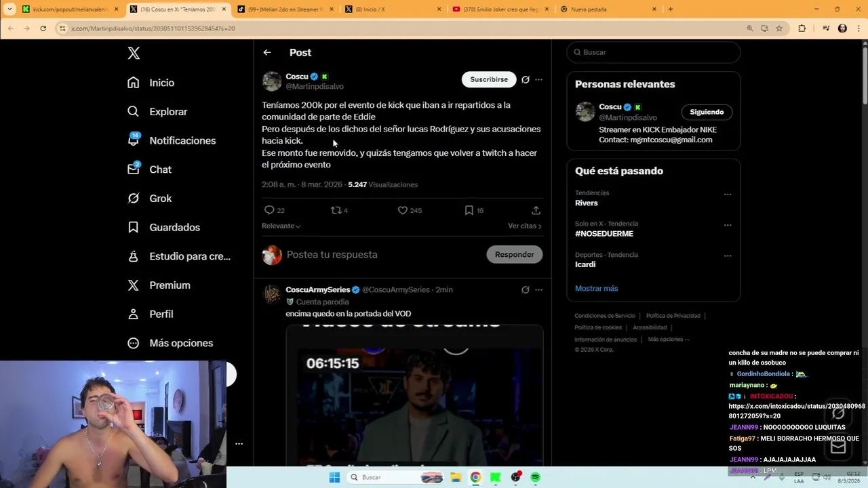This screenshot has height=488, width=868.
Task: Click the X search field Buscar
Action: (654, 52)
